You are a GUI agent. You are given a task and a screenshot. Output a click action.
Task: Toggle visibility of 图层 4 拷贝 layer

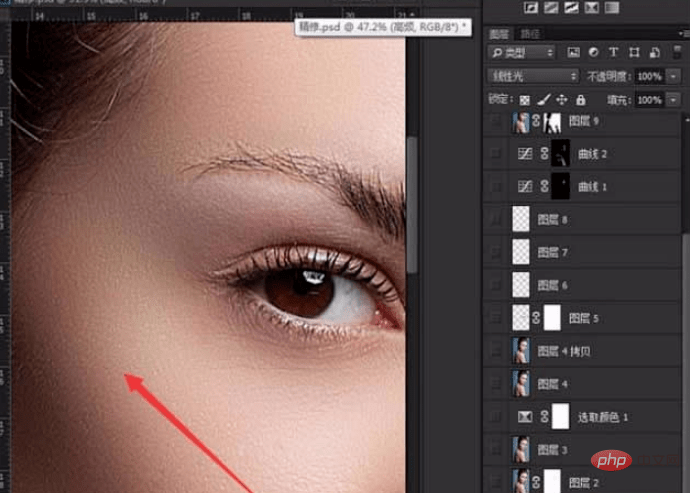[x=494, y=350]
